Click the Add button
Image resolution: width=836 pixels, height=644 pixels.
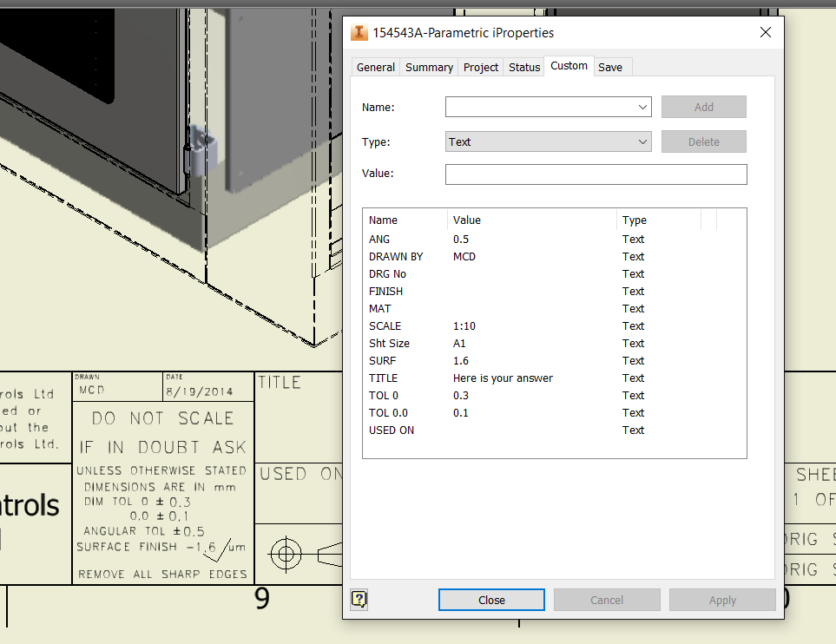point(703,107)
